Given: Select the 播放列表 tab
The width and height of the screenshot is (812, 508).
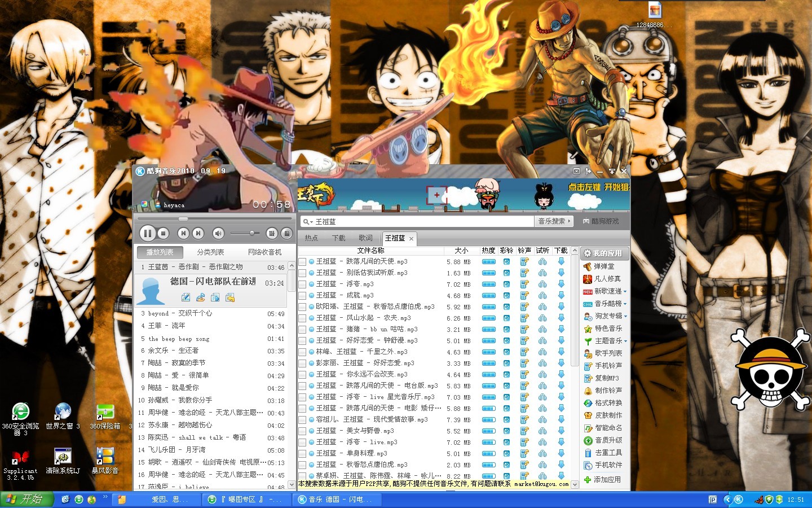Looking at the screenshot, I should tap(160, 252).
